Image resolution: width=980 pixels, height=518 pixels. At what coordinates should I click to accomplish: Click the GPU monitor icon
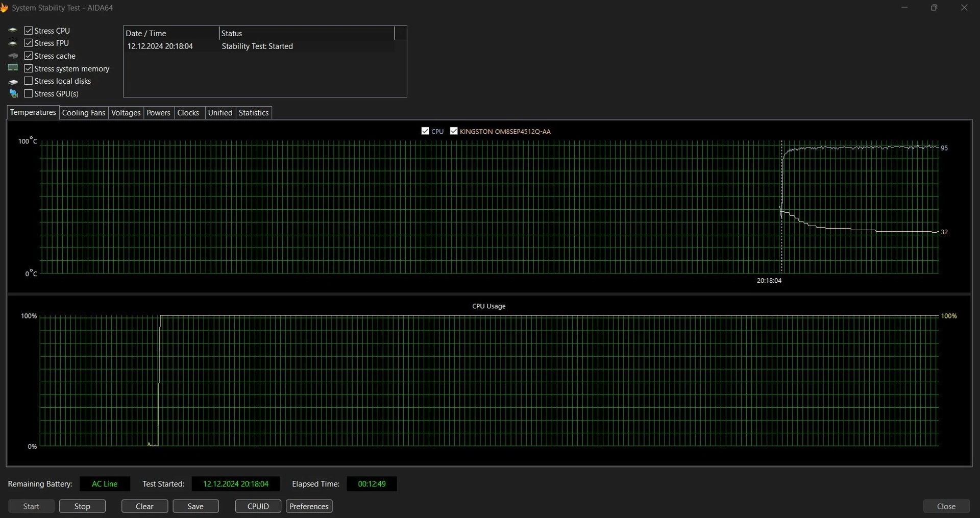click(x=13, y=93)
